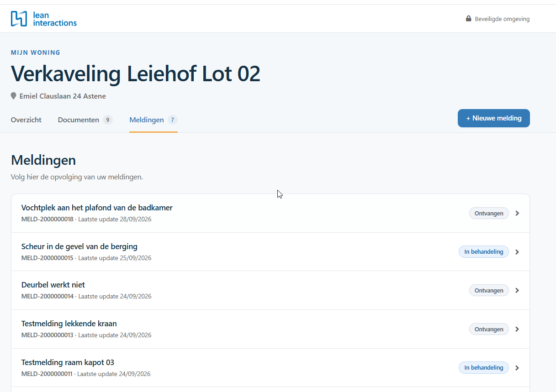This screenshot has height=392, width=556.
Task: Click chevron for Testmelding lekkende kraan
Action: (x=517, y=329)
